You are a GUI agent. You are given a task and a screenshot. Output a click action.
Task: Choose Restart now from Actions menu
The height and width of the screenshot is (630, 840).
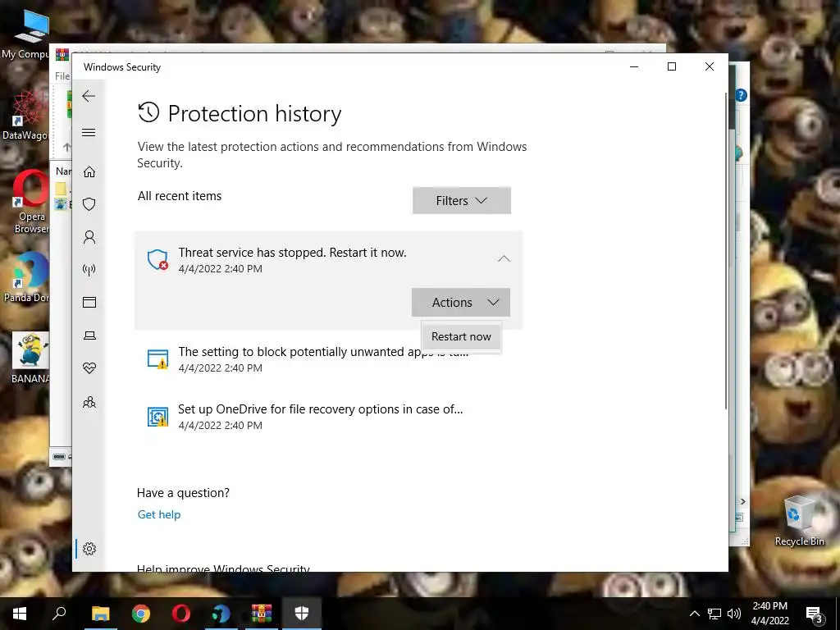(461, 336)
